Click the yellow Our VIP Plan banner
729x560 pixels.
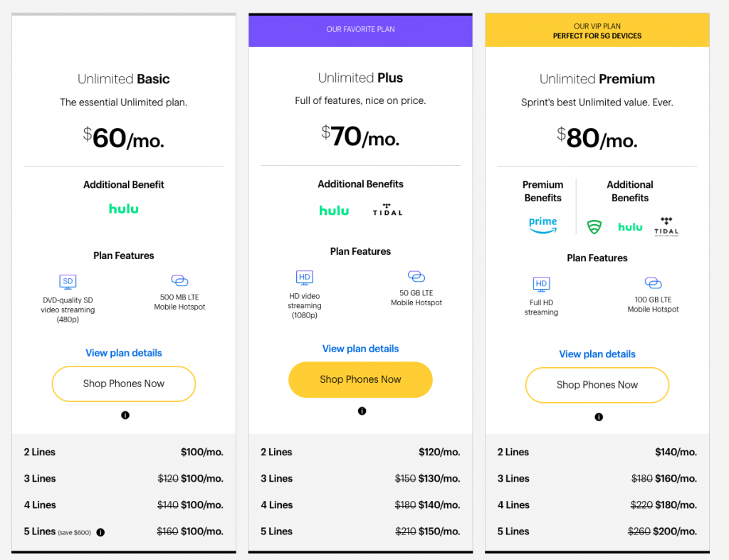coord(597,31)
